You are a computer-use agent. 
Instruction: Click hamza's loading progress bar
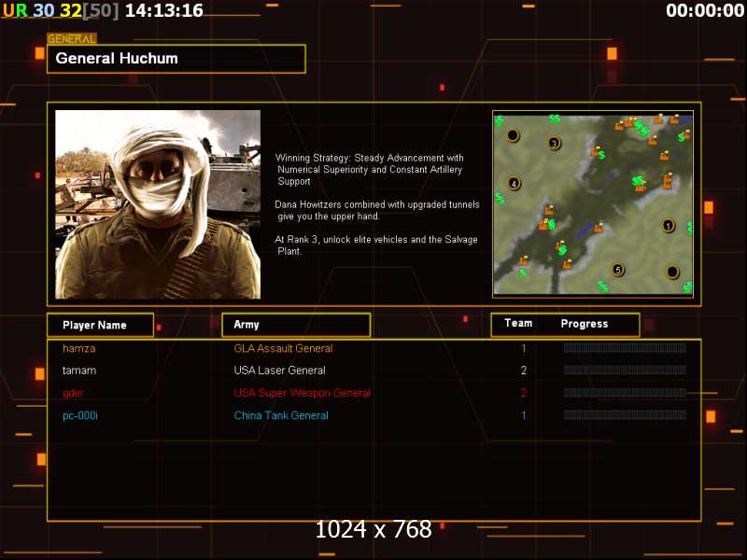point(625,348)
